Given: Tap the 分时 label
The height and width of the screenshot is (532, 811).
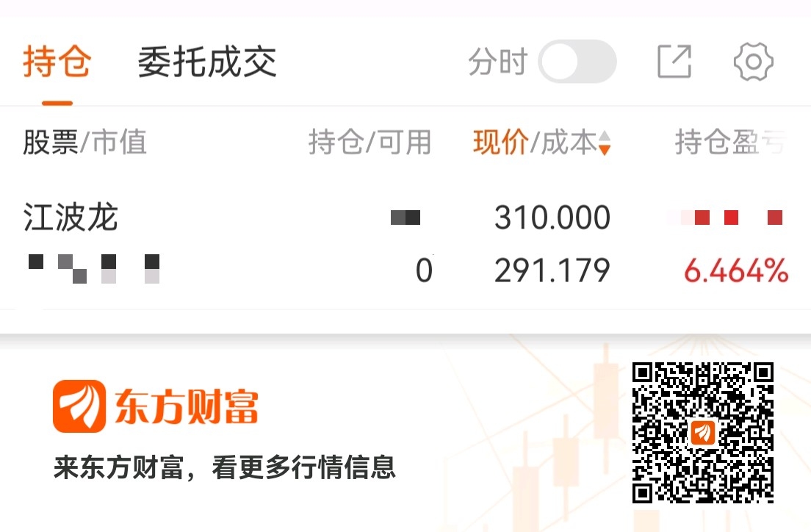Looking at the screenshot, I should [498, 62].
